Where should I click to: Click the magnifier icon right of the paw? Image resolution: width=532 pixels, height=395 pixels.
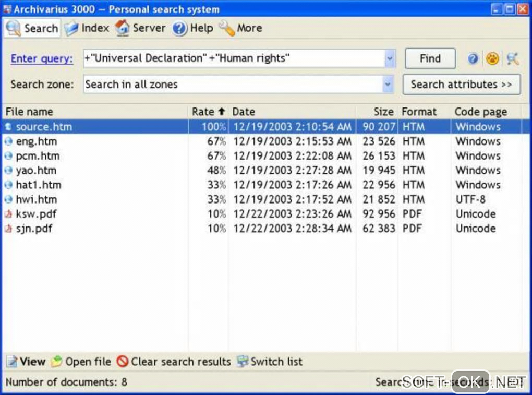pos(513,59)
